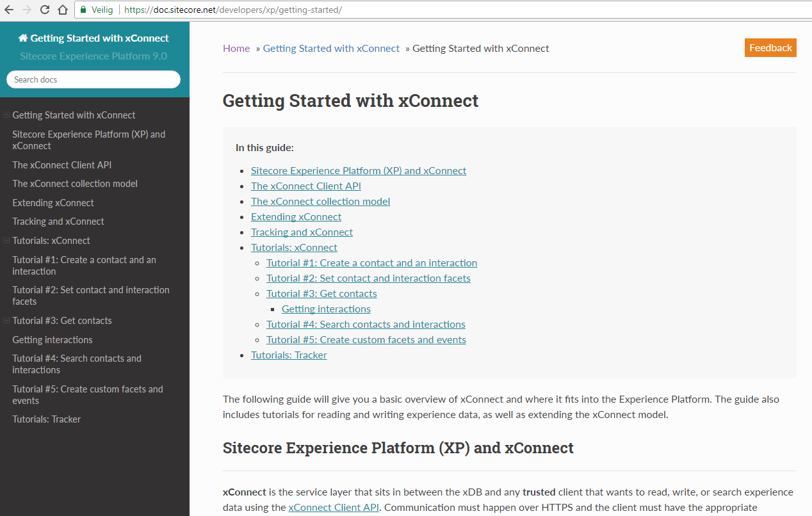Click the main heading Getting Started with xConnect

(350, 101)
